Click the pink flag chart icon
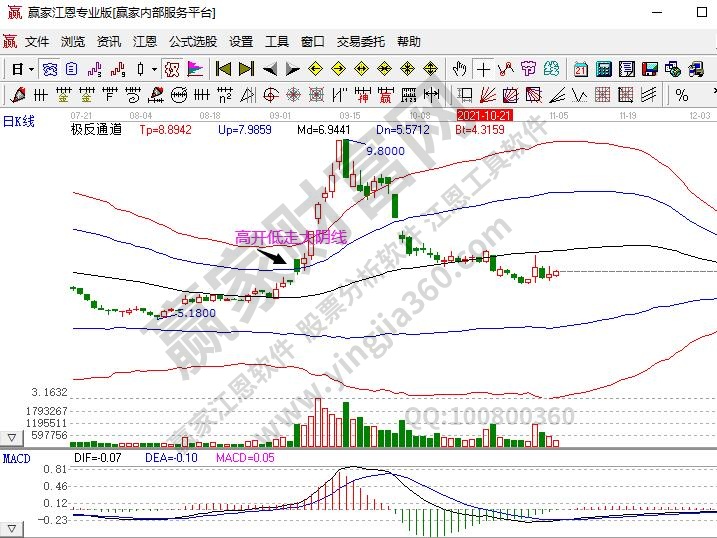Viewport: 717px width, 538px height. point(195,69)
